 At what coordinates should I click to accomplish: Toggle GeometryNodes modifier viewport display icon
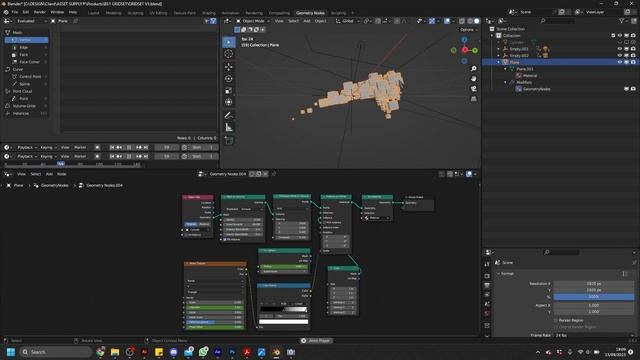[x=627, y=89]
